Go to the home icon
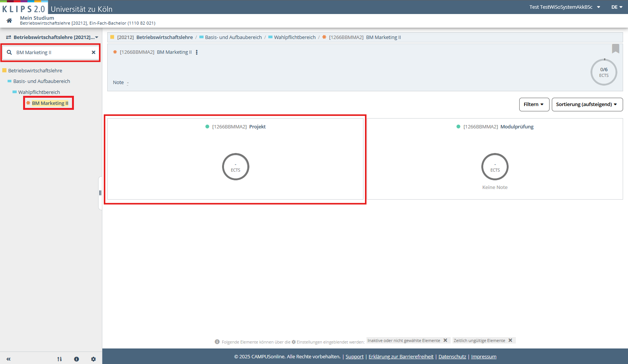 9,20
